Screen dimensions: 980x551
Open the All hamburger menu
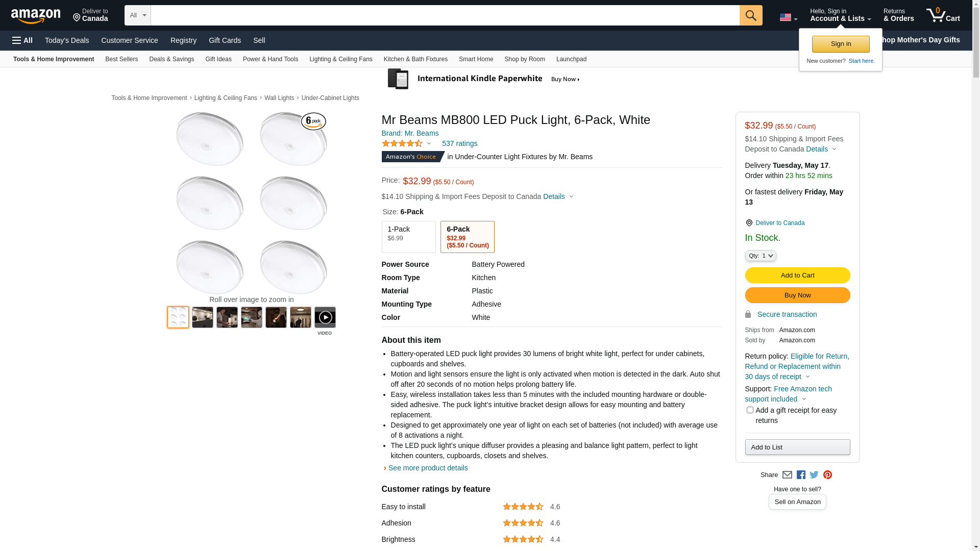22,40
